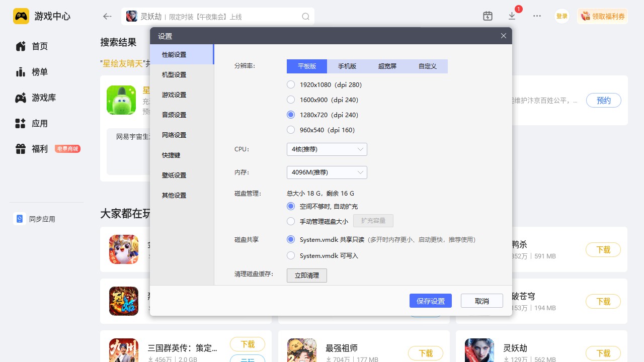Click the back arrow icon
Screen dimensions: 644x362
pyautogui.click(x=107, y=17)
